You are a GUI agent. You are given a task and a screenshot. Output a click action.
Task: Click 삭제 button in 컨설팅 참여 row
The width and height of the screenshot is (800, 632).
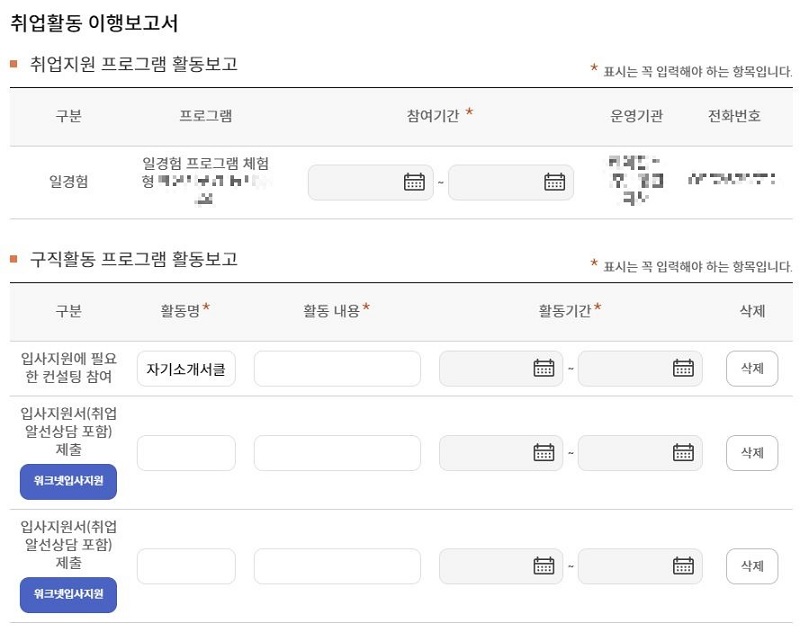pos(752,368)
